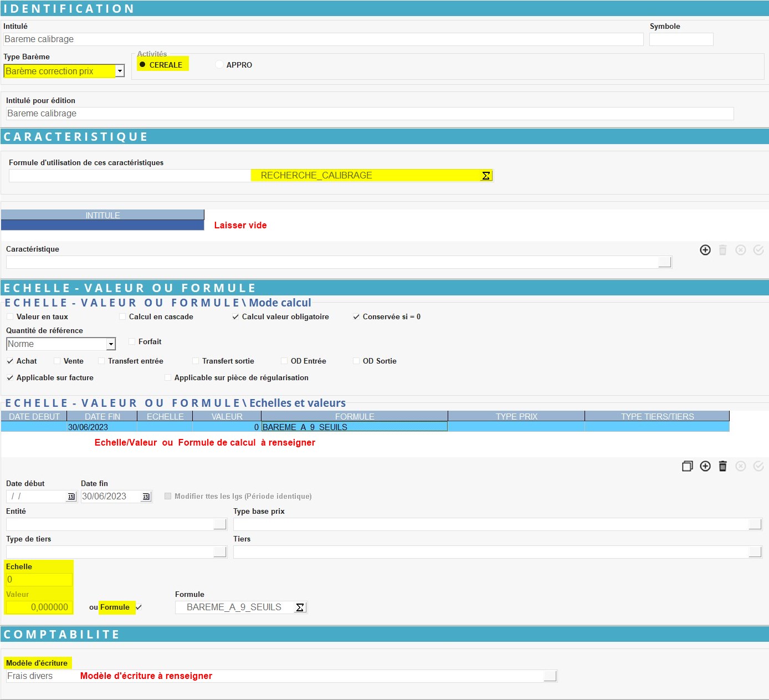Open the Date fin calendar picker
The image size is (769, 700).
146,497
